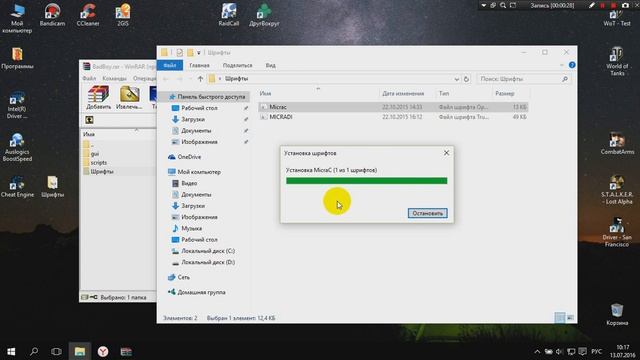Click the Шрифты address bar path
Screen dimensions: 640x360
(236, 79)
